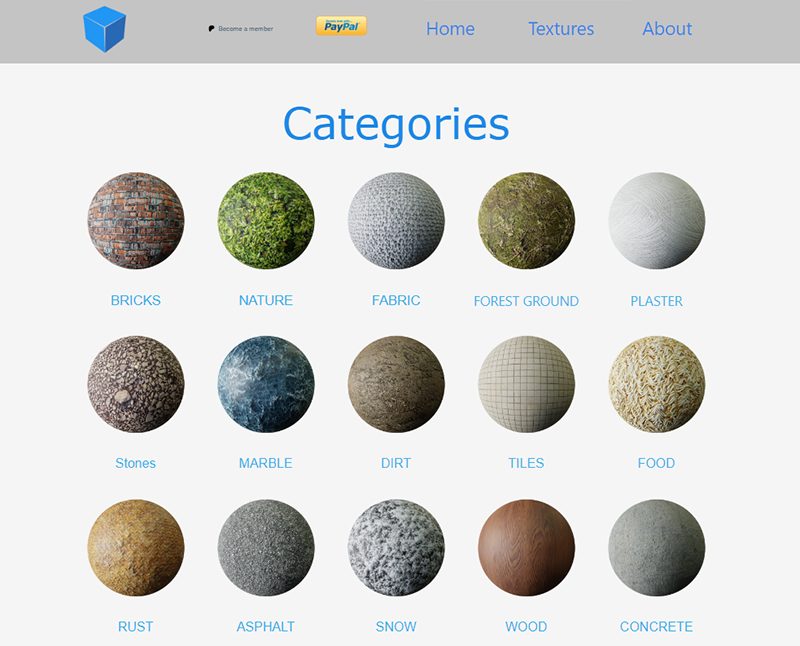The width and height of the screenshot is (800, 646).
Task: Open the RUST category text link
Action: point(136,626)
